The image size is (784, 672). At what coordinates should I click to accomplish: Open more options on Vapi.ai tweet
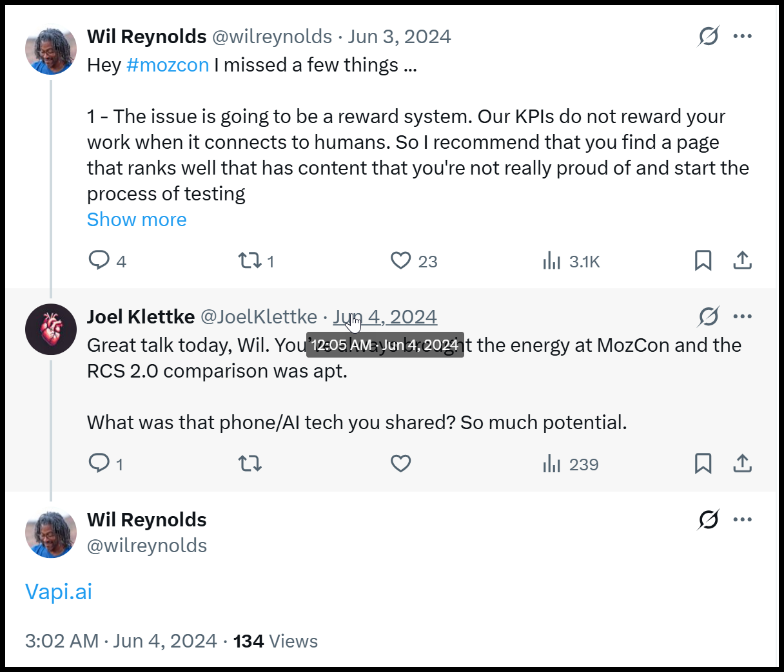coord(743,519)
